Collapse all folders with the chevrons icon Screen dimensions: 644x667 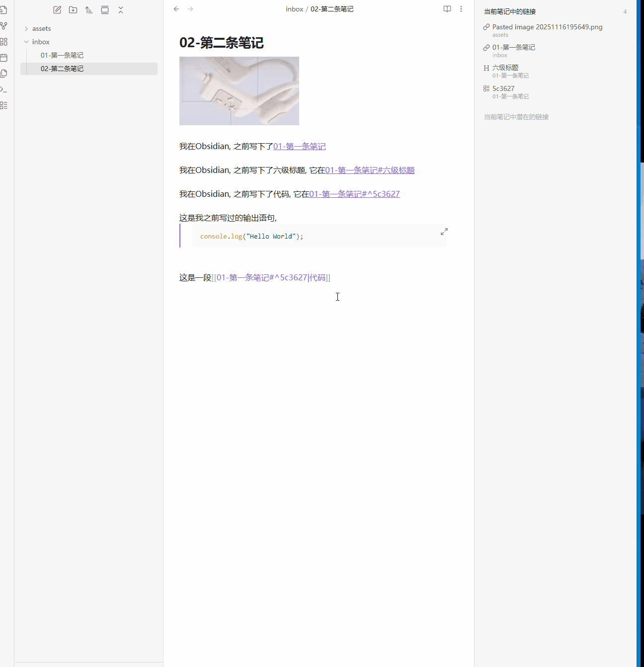(121, 10)
